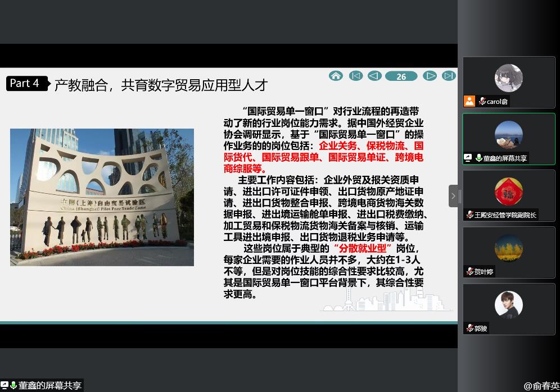Select carol俞's avatar thumbnail

point(508,78)
